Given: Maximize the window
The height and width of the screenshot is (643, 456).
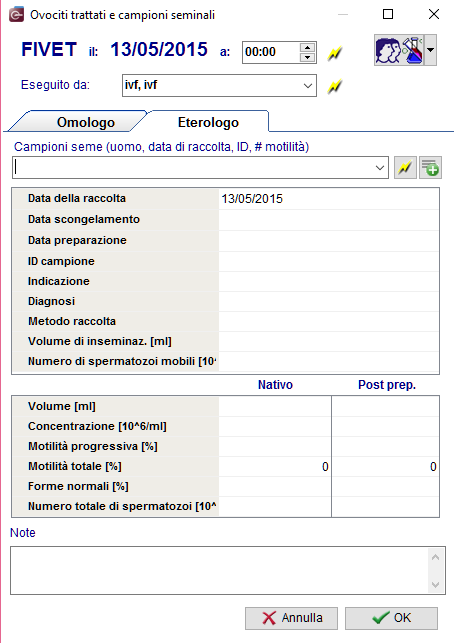Looking at the screenshot, I should (x=388, y=14).
